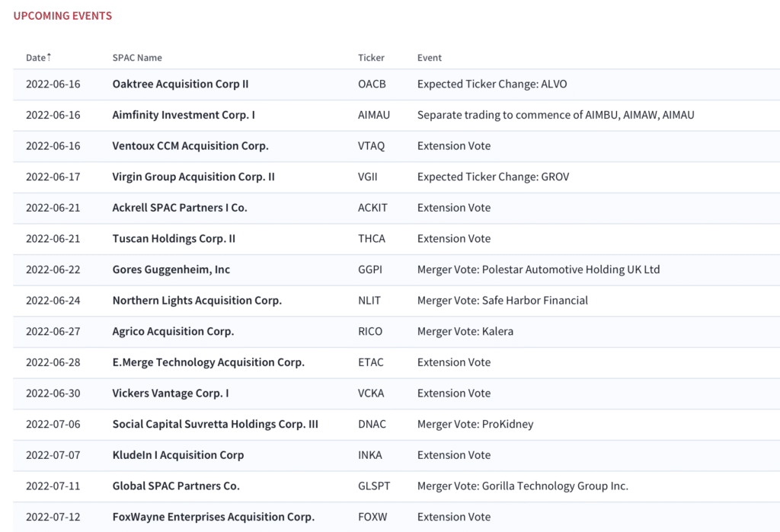Select ticker ACKIT

tap(372, 207)
